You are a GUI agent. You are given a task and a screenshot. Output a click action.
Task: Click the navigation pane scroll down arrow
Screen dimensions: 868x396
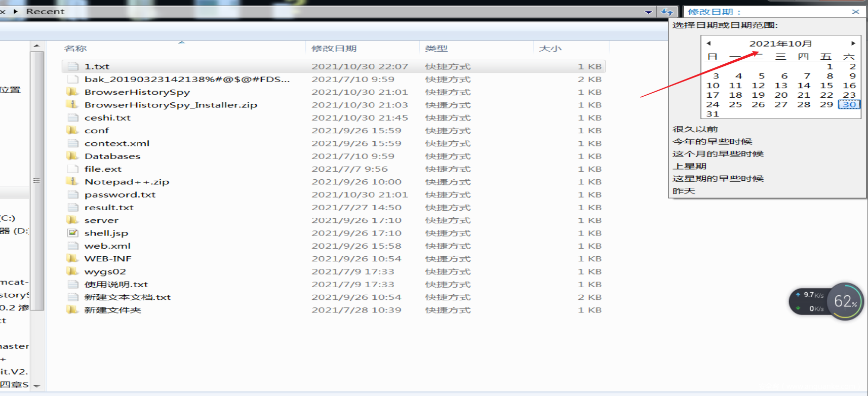click(36, 386)
